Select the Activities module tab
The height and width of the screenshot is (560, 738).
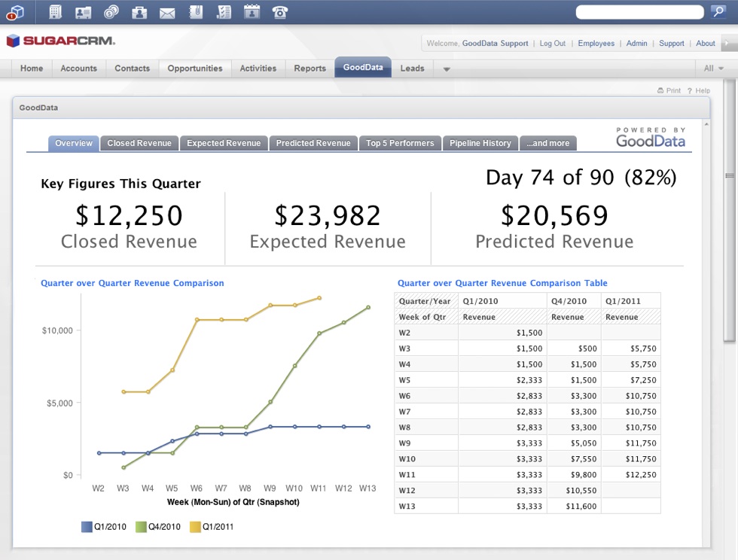pyautogui.click(x=258, y=68)
